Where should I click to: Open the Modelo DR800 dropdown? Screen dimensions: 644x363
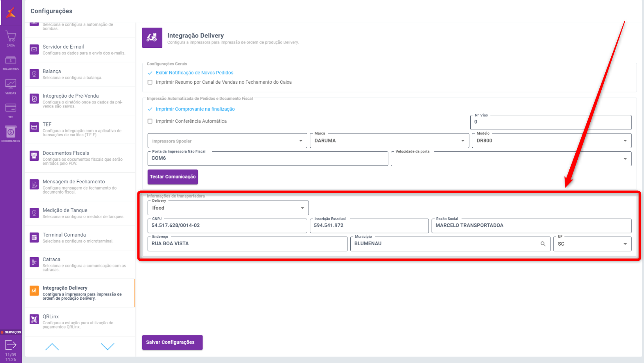coord(552,141)
